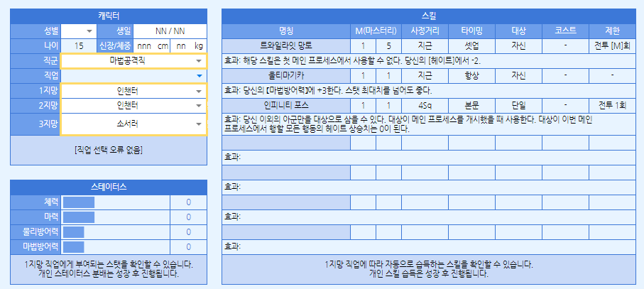644x289 pixels.
Task: Open the 직군 dropdown showing 마법공격직
Action: [x=134, y=61]
